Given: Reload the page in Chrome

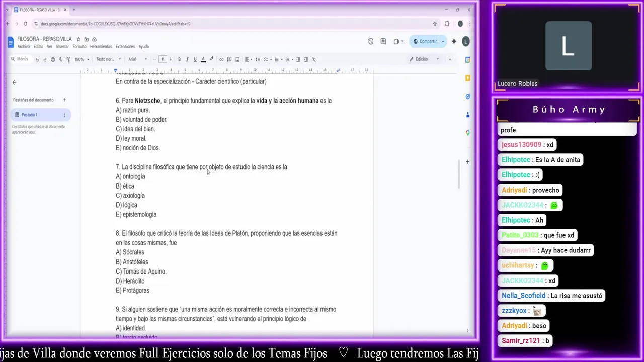Looking at the screenshot, I should click(x=25, y=23).
